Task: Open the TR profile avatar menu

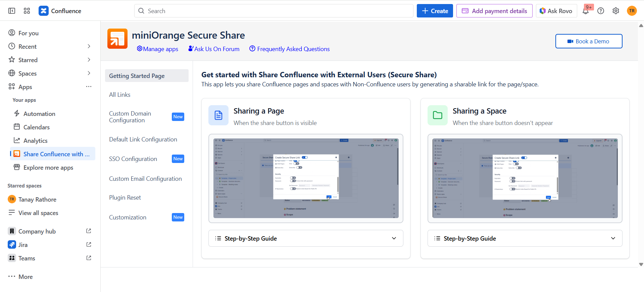Action: pyautogui.click(x=632, y=11)
